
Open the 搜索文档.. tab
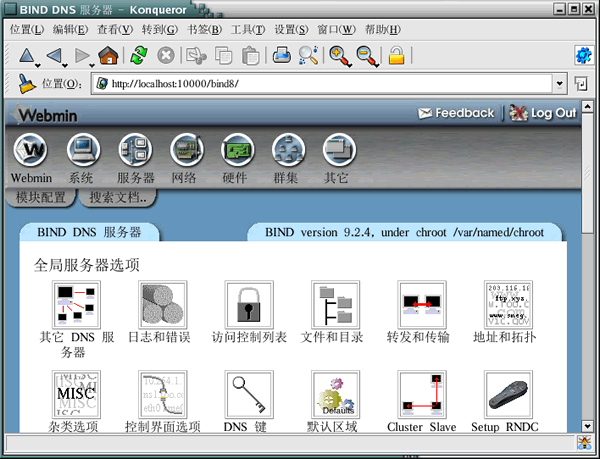tap(118, 198)
